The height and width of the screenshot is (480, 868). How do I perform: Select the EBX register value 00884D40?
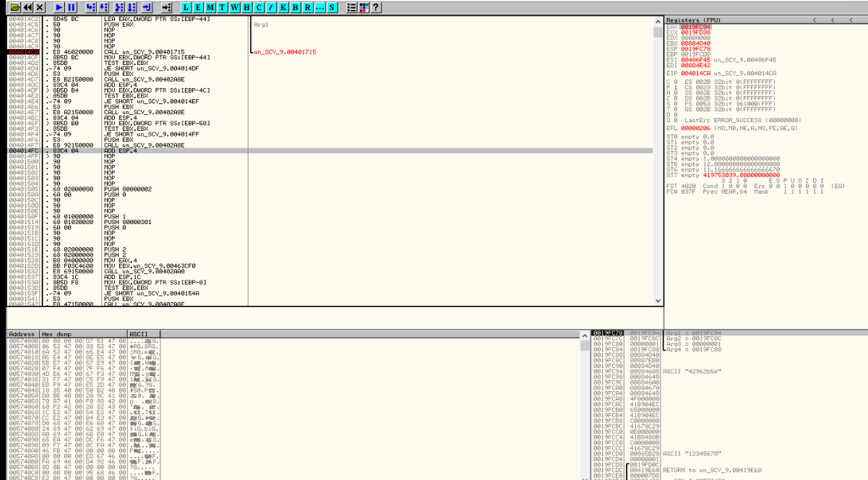[x=695, y=43]
